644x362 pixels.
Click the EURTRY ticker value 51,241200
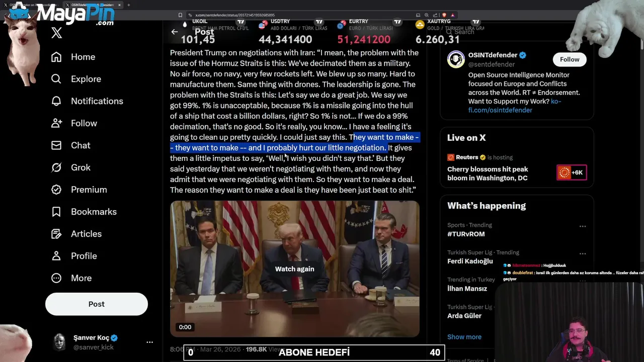pyautogui.click(x=364, y=39)
